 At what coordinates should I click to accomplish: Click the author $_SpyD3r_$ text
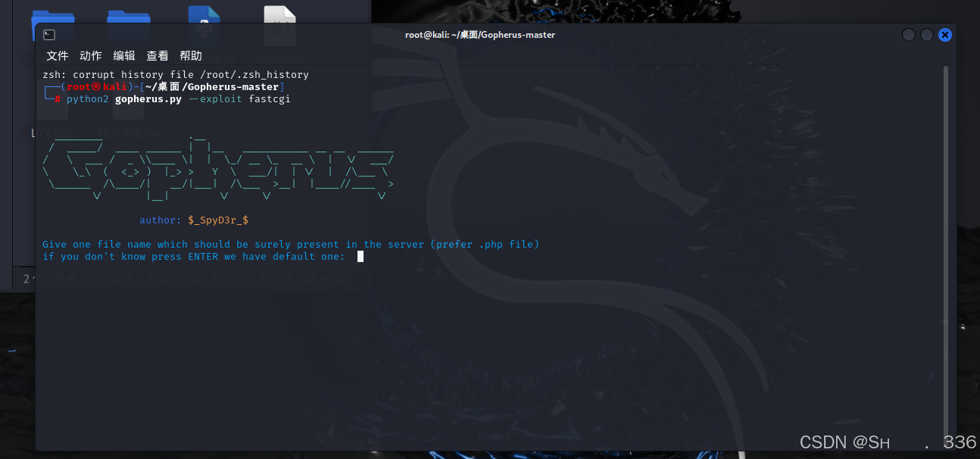[x=194, y=220]
